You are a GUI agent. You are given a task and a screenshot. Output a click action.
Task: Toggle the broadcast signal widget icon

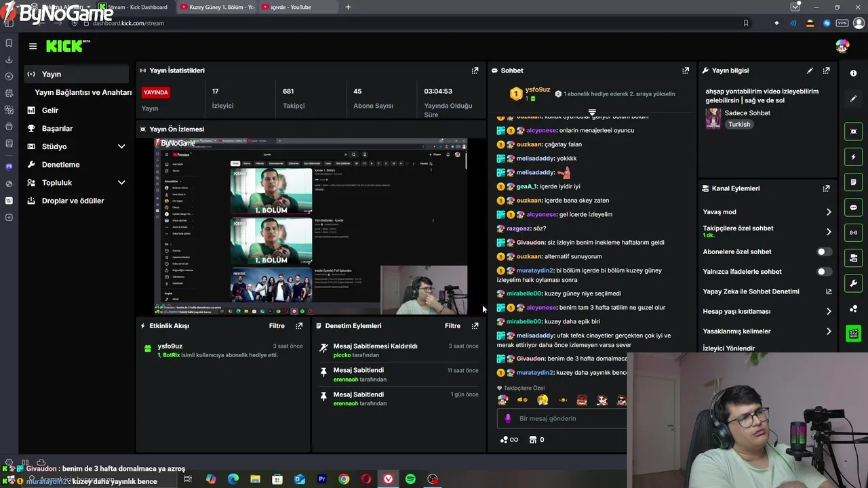point(853,232)
